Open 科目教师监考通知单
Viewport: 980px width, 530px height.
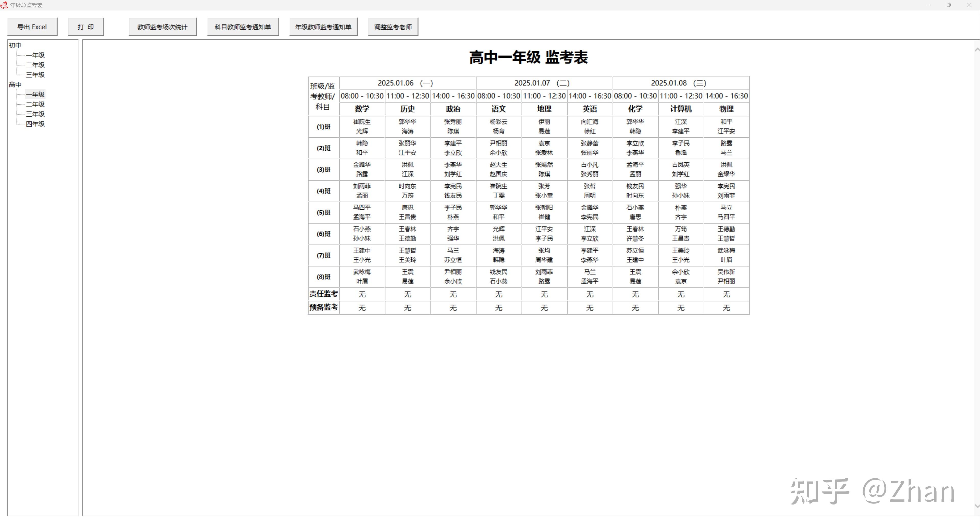coord(243,27)
